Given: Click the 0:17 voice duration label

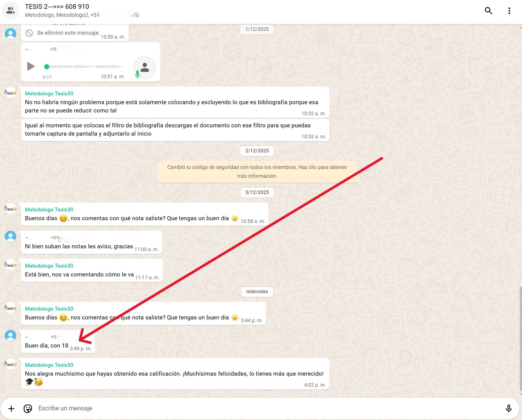Looking at the screenshot, I should point(47,77).
